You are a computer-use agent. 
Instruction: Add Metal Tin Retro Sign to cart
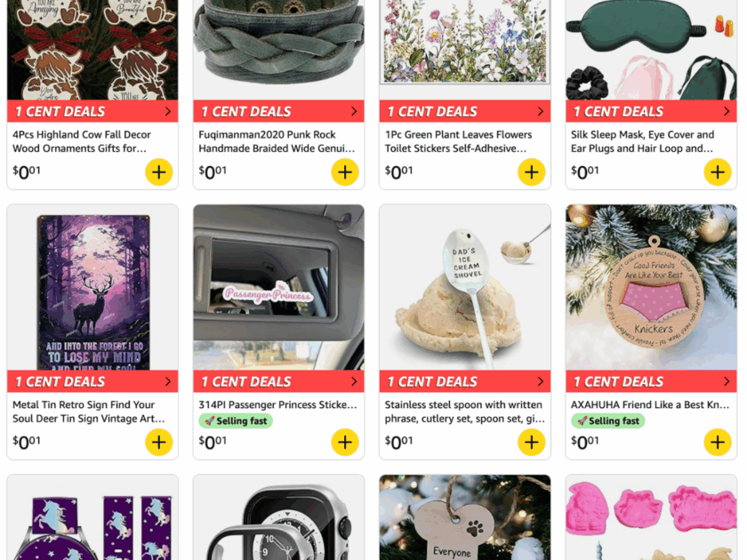click(158, 442)
